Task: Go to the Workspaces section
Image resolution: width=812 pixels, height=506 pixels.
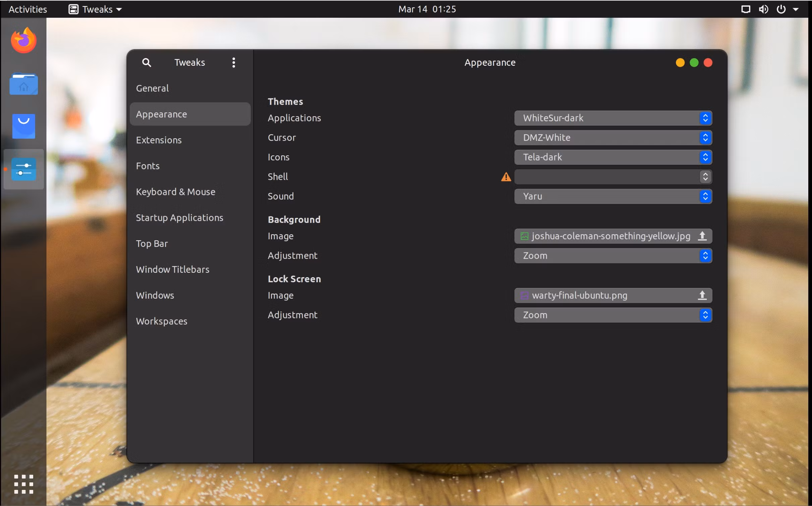Action: tap(190, 321)
